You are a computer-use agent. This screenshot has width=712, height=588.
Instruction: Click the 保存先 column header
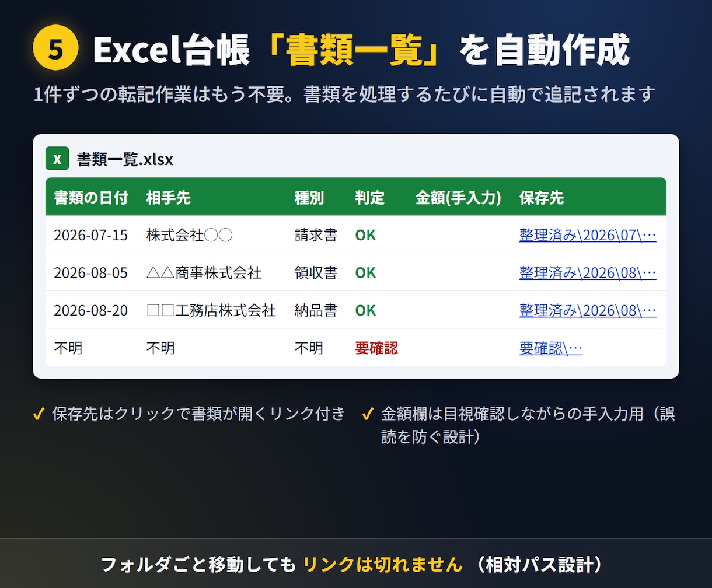click(x=541, y=198)
